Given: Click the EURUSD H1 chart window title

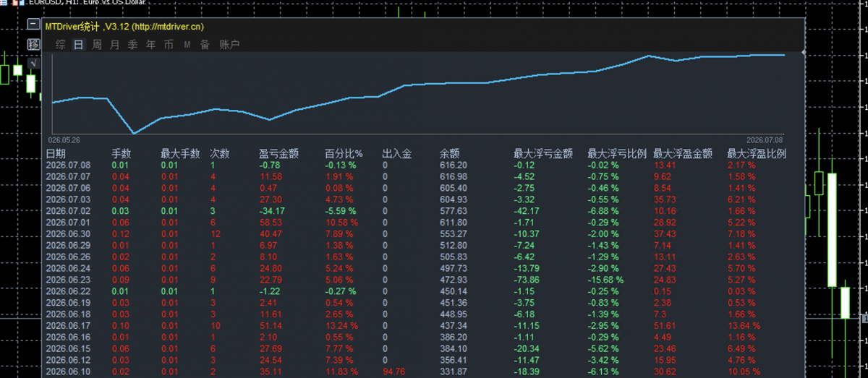Looking at the screenshot, I should 87,3.
